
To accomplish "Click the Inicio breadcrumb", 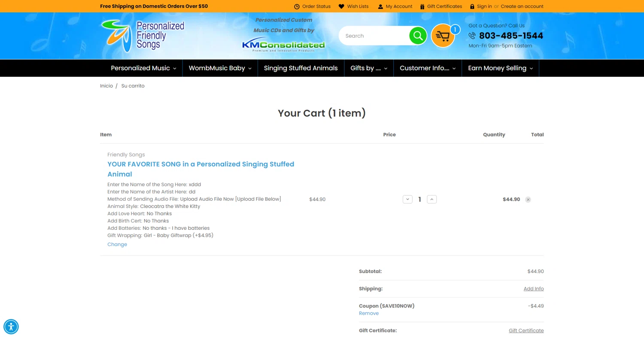I will pos(106,86).
